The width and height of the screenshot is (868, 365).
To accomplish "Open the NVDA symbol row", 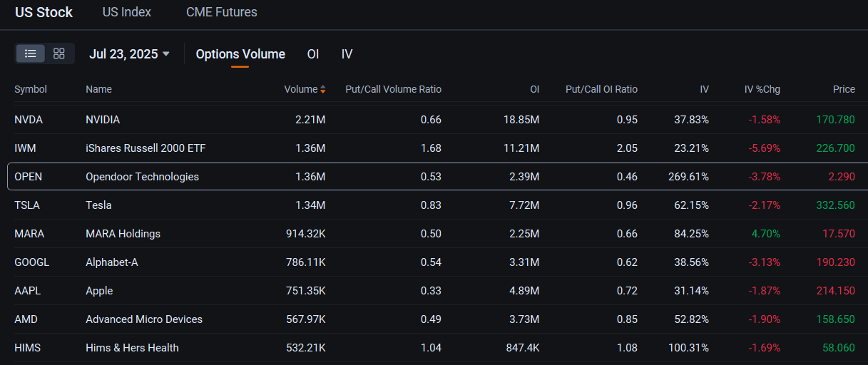I will tap(29, 120).
